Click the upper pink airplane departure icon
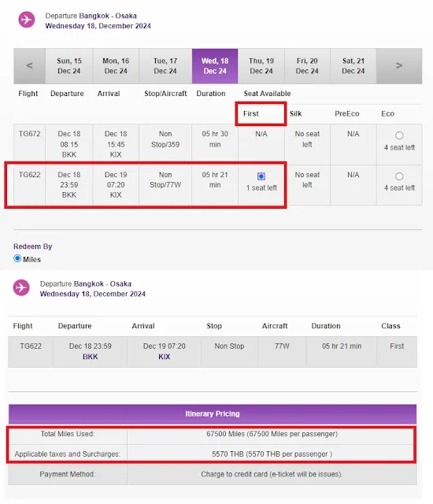Viewport: 433px width, 504px height. [x=26, y=20]
